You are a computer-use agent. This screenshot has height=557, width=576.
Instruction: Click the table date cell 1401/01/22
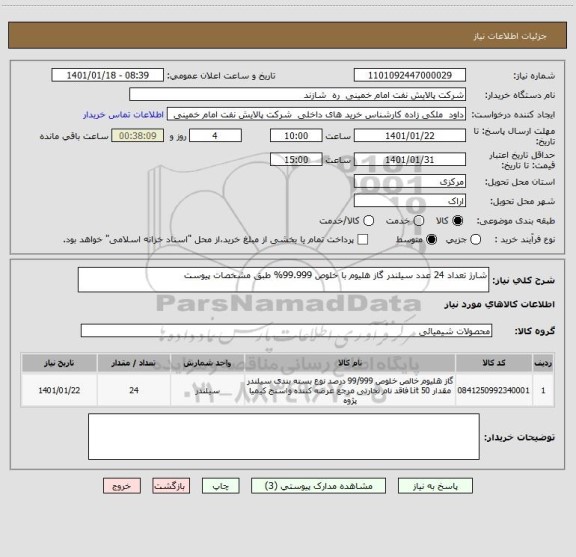[59, 390]
